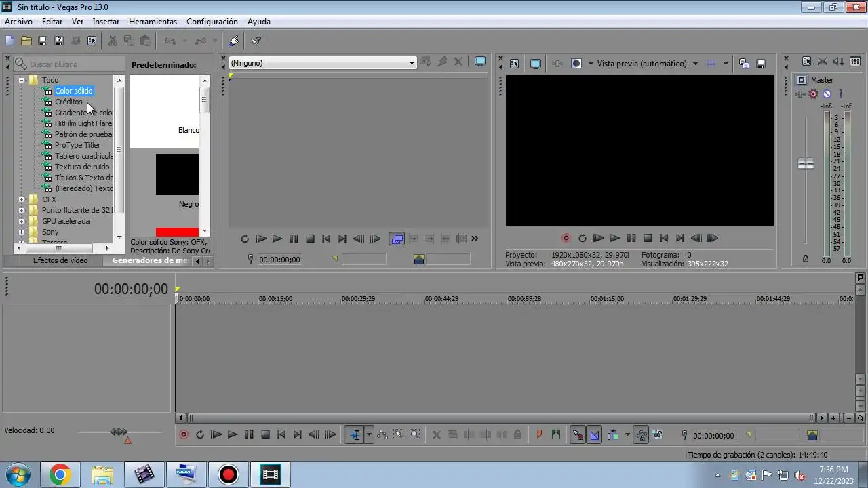The width and height of the screenshot is (868, 488).
Task: Select the envelope edit tool
Action: coord(382,435)
